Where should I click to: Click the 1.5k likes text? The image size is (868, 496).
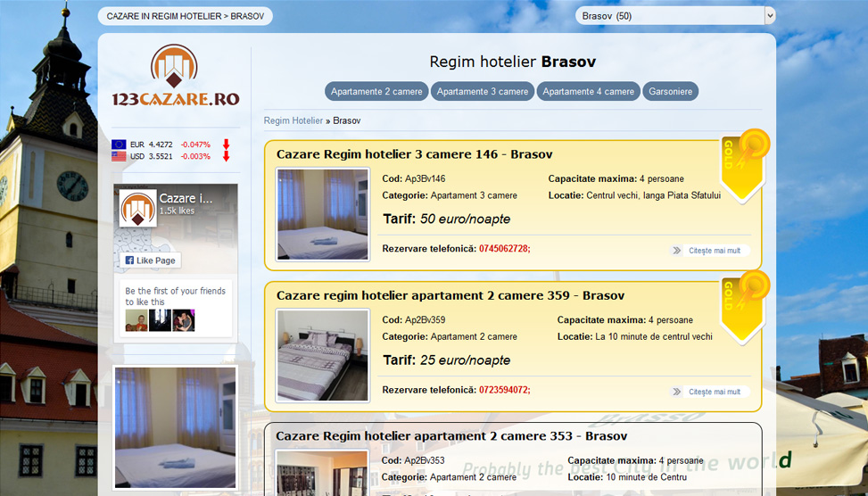[177, 211]
